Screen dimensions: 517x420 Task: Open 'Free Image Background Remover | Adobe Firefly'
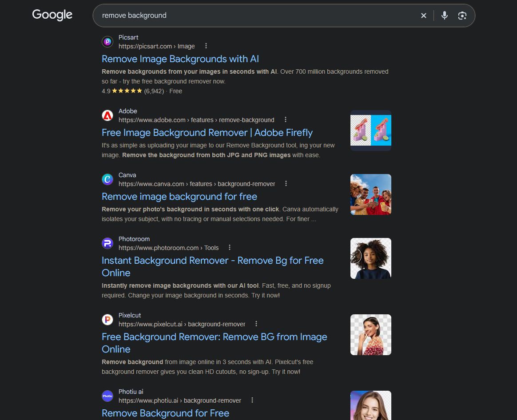(207, 133)
